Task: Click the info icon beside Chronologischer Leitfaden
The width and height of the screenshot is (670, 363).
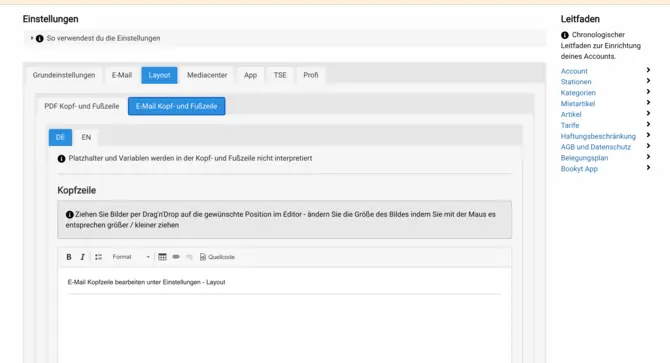Action: 565,35
